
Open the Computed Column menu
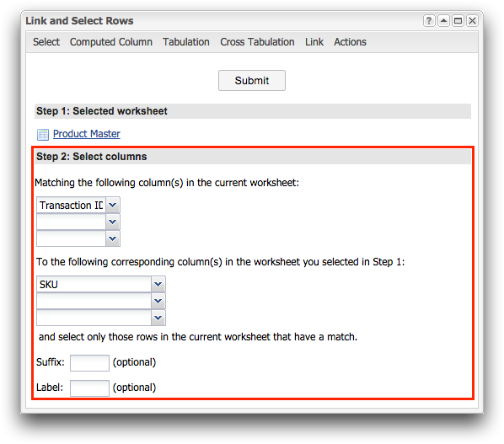(x=111, y=42)
